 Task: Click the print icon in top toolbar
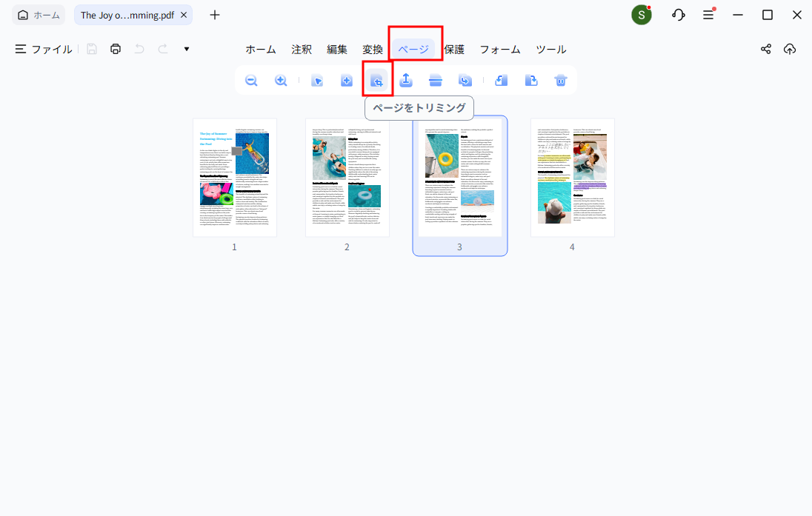(x=116, y=50)
